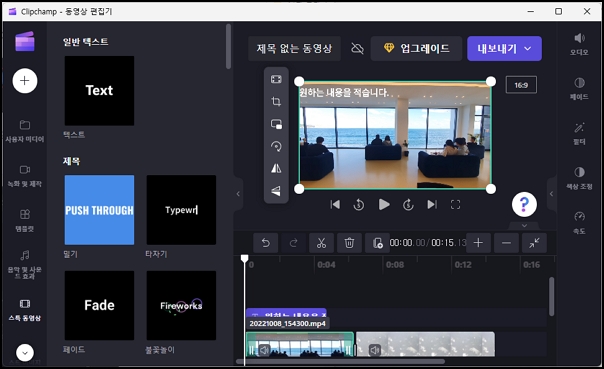Select the PUSH THROUGH title thumbnail
The height and width of the screenshot is (369, 604).
(x=99, y=210)
